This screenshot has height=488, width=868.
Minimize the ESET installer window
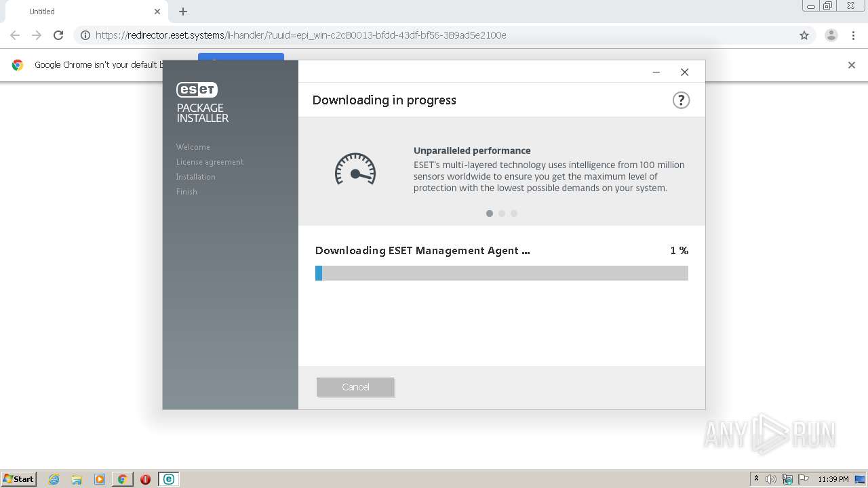656,72
